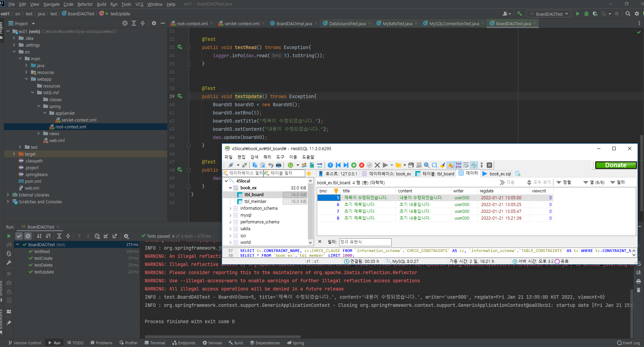Expand all icon in Project panel header

click(x=134, y=23)
